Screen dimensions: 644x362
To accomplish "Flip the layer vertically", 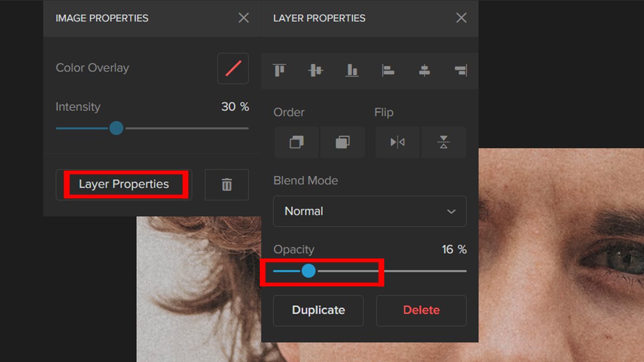I will 443,142.
